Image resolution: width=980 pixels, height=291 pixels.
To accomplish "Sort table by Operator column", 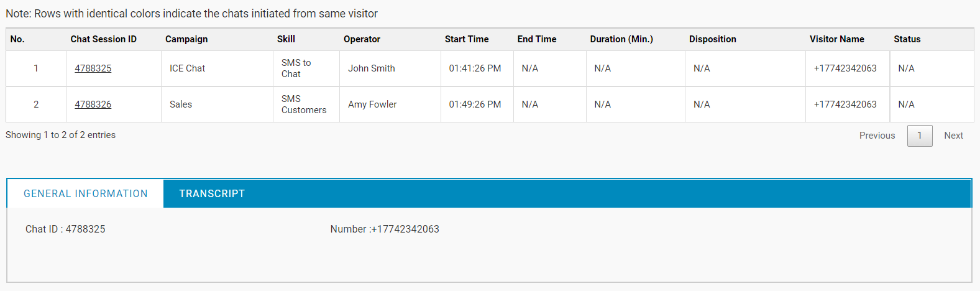I will (x=362, y=39).
